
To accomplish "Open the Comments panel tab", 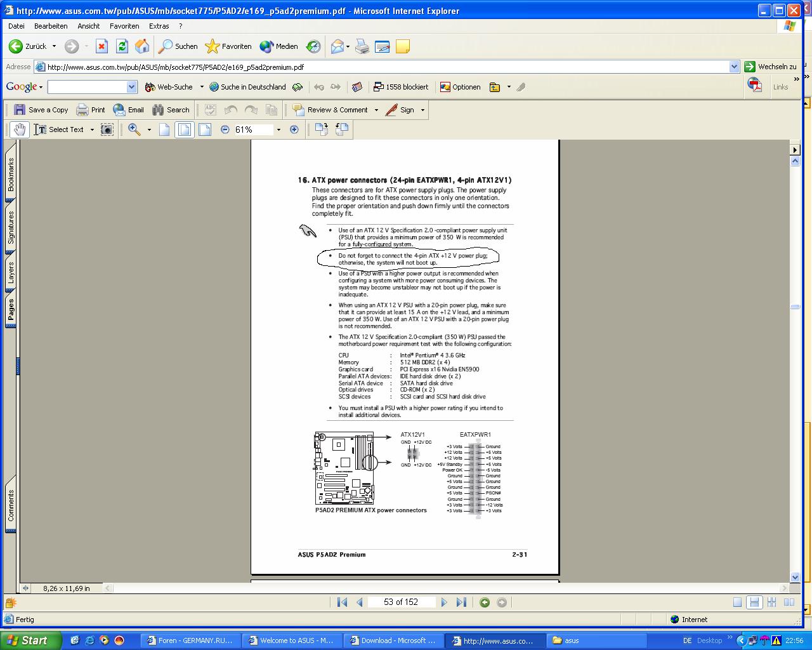I will pyautogui.click(x=11, y=505).
